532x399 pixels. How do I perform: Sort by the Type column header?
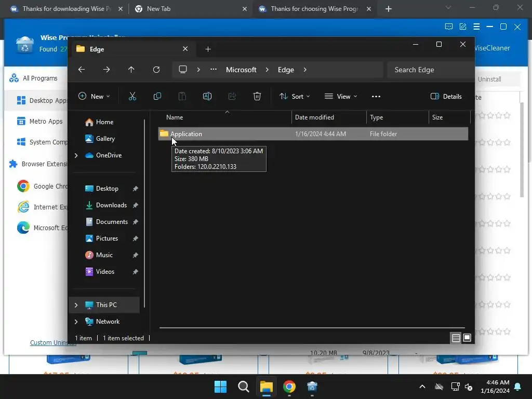[x=397, y=117]
